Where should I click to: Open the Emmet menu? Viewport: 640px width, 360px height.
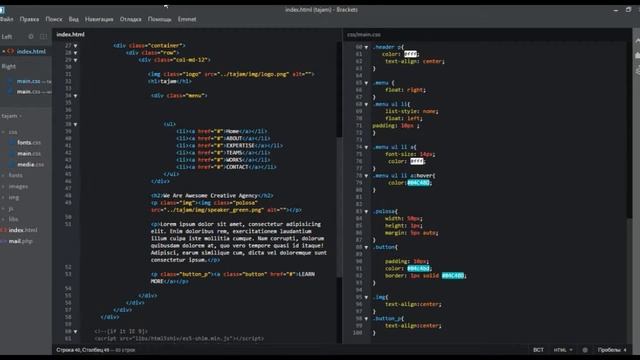[x=187, y=19]
